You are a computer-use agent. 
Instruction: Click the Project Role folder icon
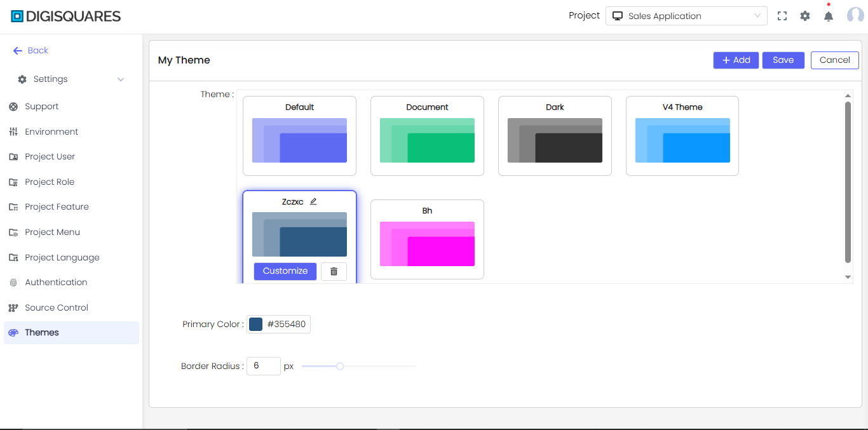point(13,182)
